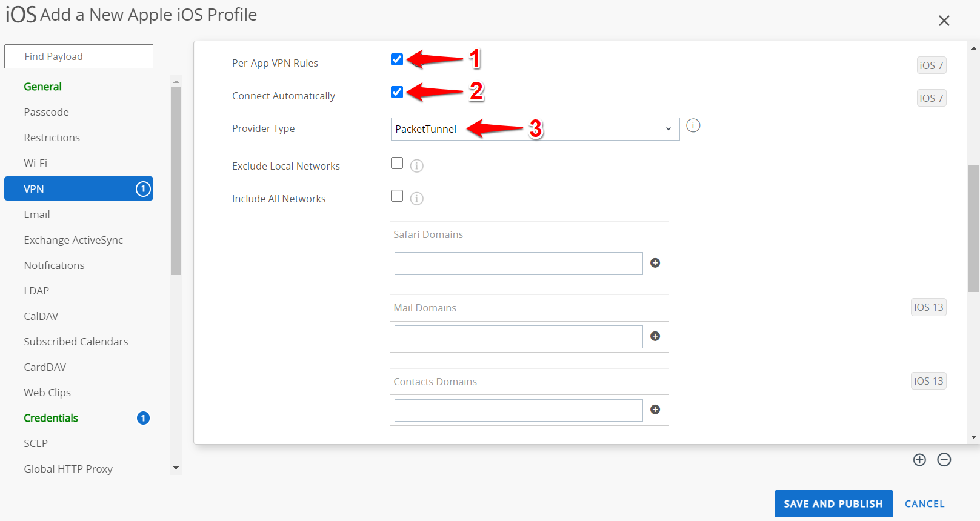This screenshot has height=521, width=980.
Task: Click the Provider Type info icon
Action: [x=693, y=125]
